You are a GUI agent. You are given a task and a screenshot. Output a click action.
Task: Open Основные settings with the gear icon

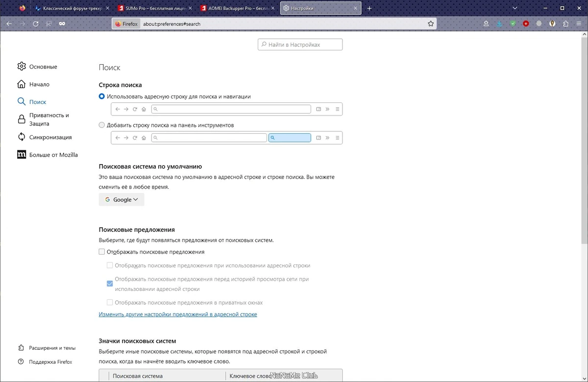pyautogui.click(x=22, y=66)
